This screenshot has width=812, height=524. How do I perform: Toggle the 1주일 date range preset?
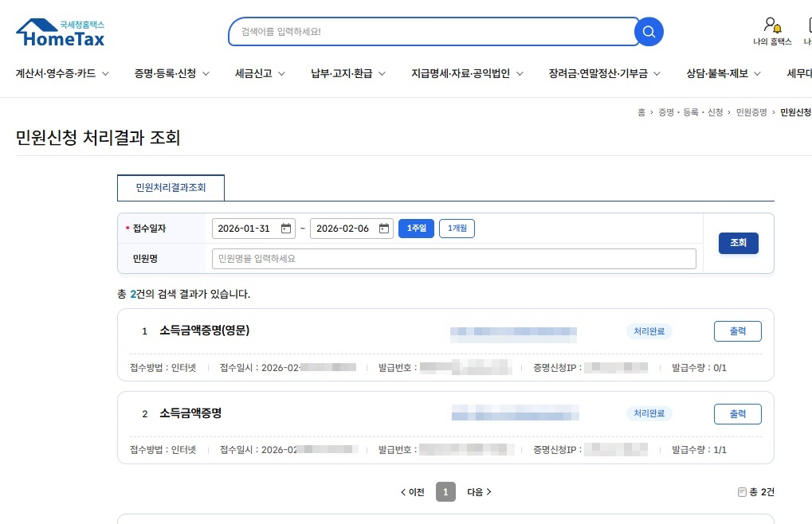point(415,228)
